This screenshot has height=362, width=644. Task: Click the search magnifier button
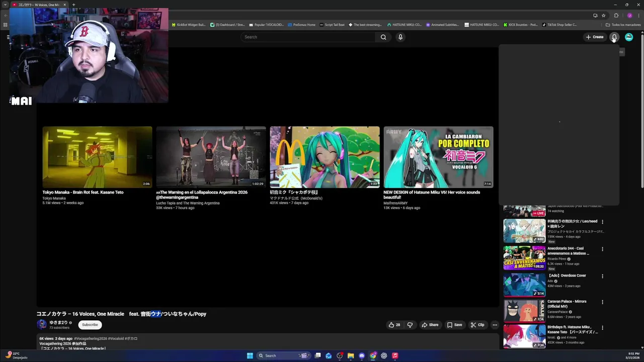(x=383, y=37)
